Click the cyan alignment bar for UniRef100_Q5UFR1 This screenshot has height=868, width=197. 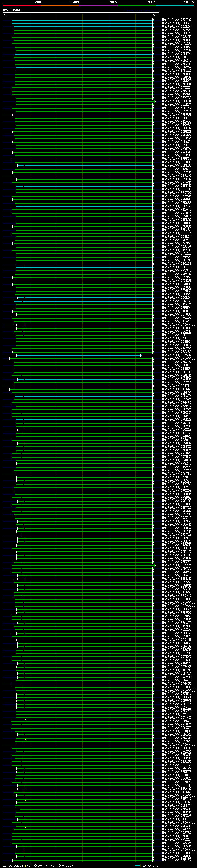84,54
